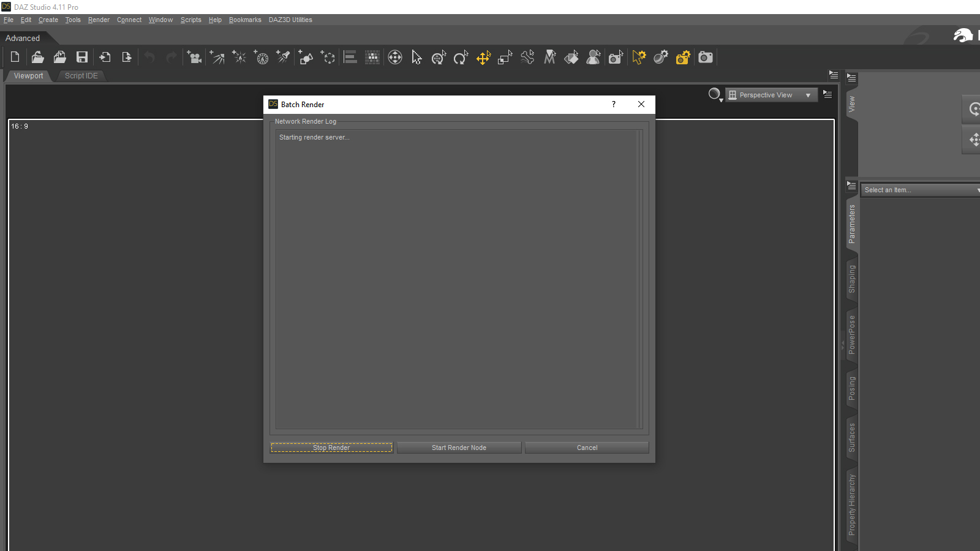This screenshot has height=551, width=980.
Task: Create a new point light icon
Action: coord(239,58)
